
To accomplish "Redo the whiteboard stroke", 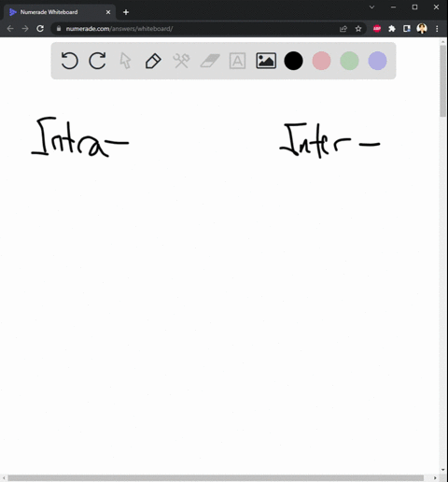I will [x=97, y=61].
